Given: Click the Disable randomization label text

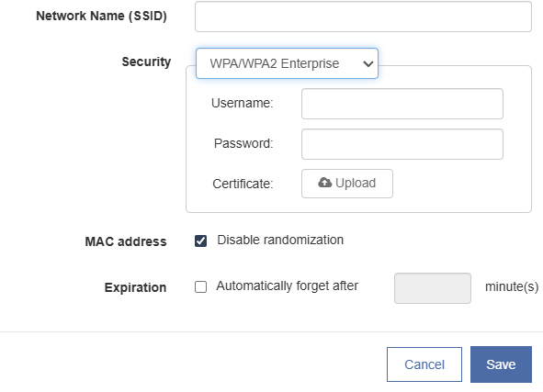Looking at the screenshot, I should point(280,240).
